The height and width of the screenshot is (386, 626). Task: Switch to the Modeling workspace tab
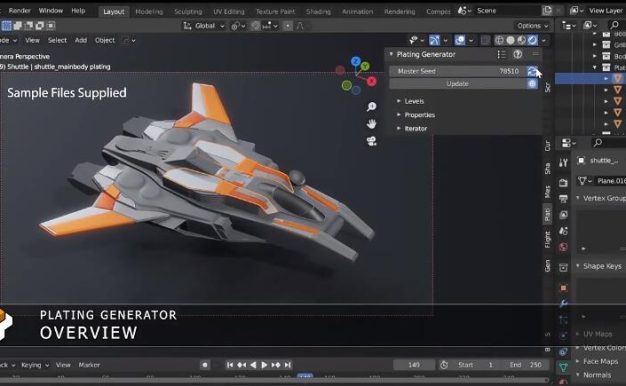click(x=149, y=12)
